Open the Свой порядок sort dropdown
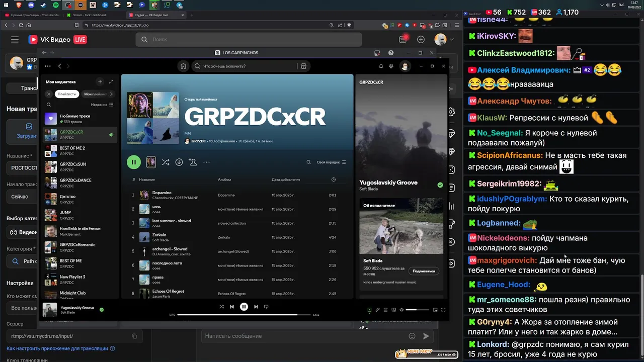This screenshot has height=362, width=644. pos(331,162)
